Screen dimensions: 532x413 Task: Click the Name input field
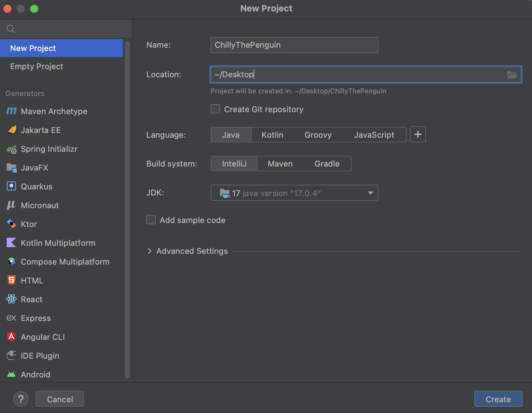tap(294, 45)
